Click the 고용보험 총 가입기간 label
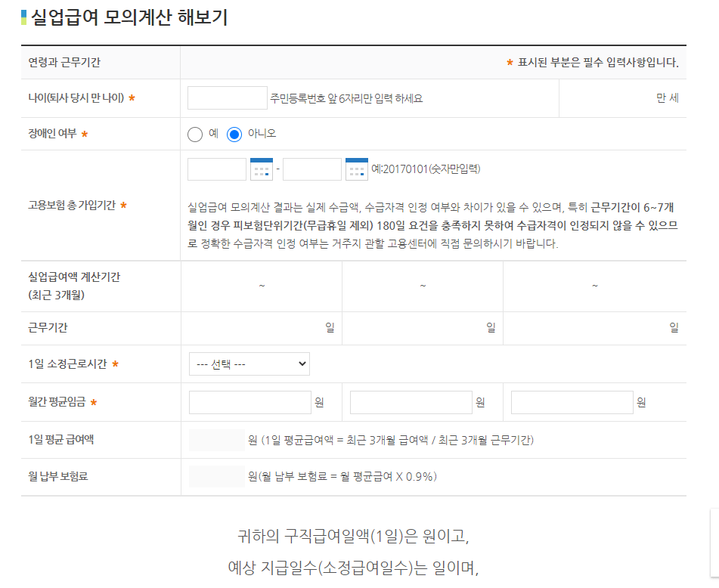 (73, 204)
